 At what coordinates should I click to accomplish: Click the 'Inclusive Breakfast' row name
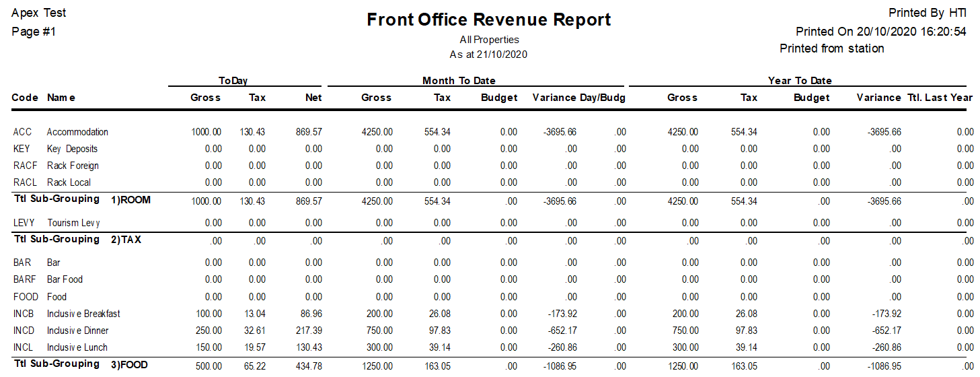tap(83, 314)
